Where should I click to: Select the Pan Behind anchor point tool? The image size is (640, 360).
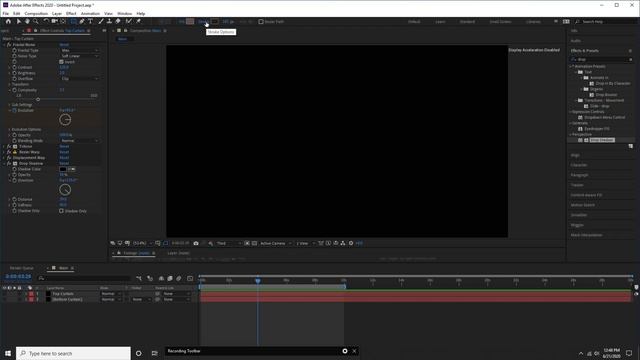point(63,21)
